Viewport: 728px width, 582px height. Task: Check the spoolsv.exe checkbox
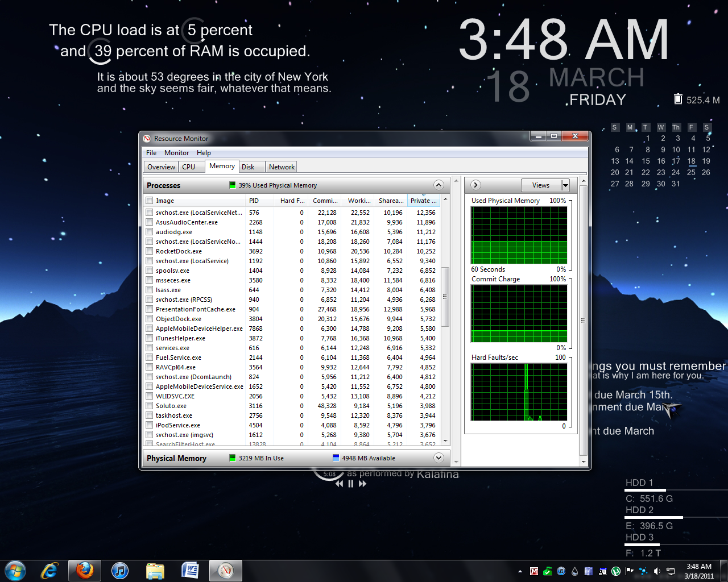(150, 271)
